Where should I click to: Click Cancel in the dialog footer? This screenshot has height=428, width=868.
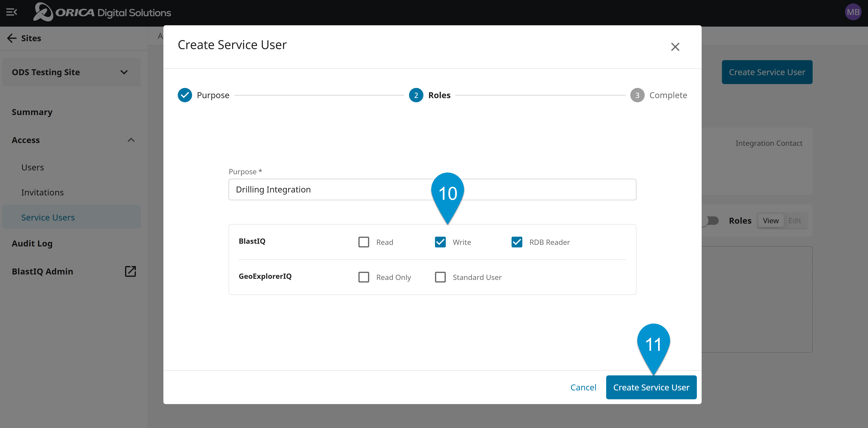pyautogui.click(x=583, y=387)
